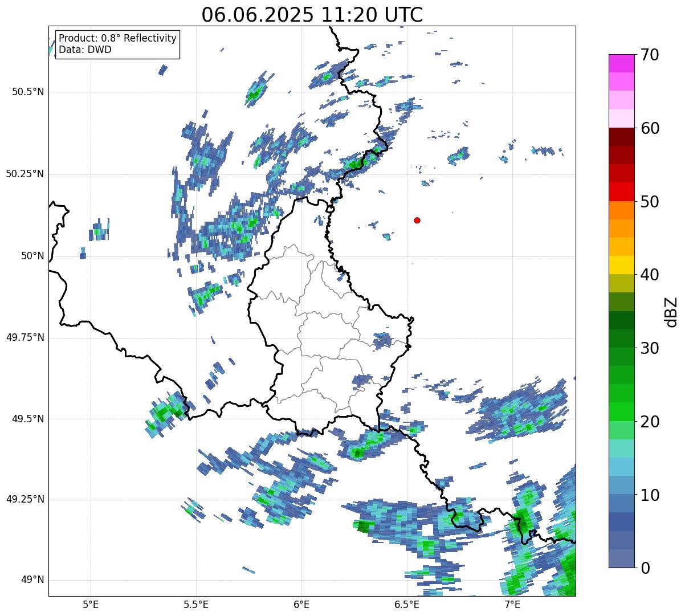Screen dimensions: 685x616
Task: Click the red station marker dot
Action: pyautogui.click(x=417, y=220)
